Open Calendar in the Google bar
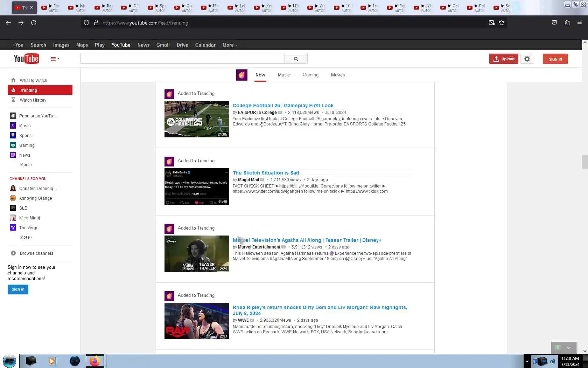 205,45
